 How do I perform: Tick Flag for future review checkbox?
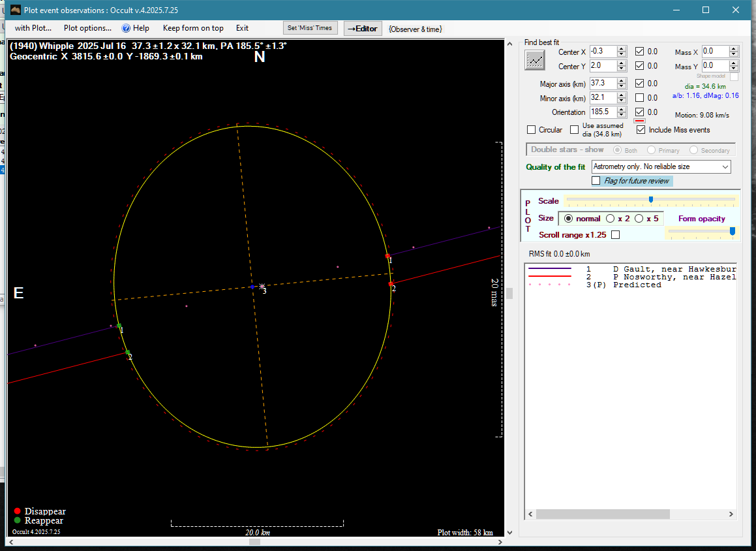click(596, 181)
